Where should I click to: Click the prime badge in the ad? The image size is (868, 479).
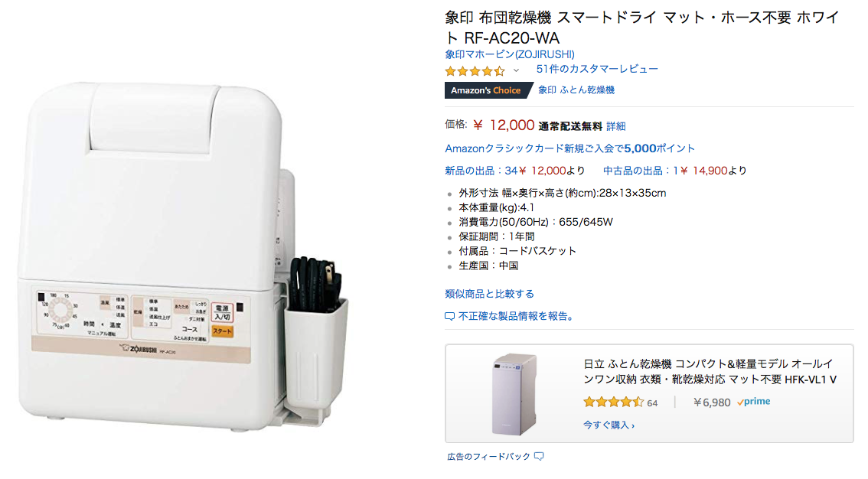[754, 402]
